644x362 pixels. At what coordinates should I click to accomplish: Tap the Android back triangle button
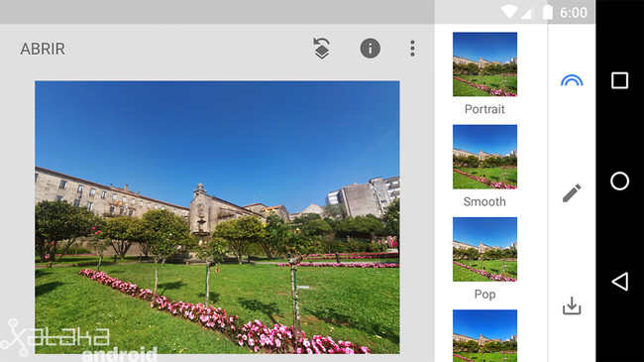[x=620, y=282]
